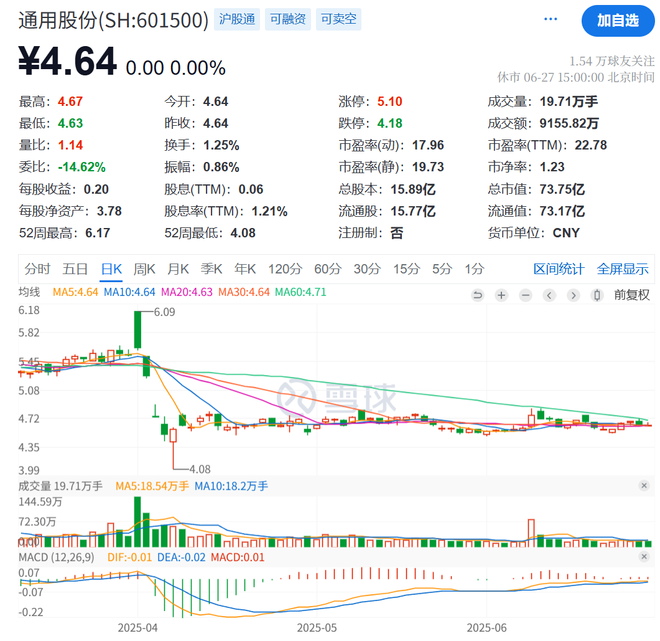
Task: Switch to the 5分 chart tab
Action: 442,269
